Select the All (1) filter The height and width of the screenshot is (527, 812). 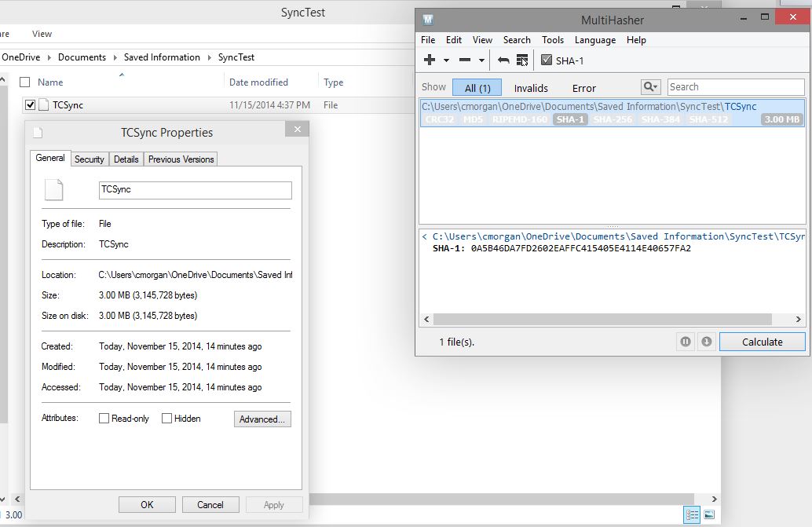(477, 87)
